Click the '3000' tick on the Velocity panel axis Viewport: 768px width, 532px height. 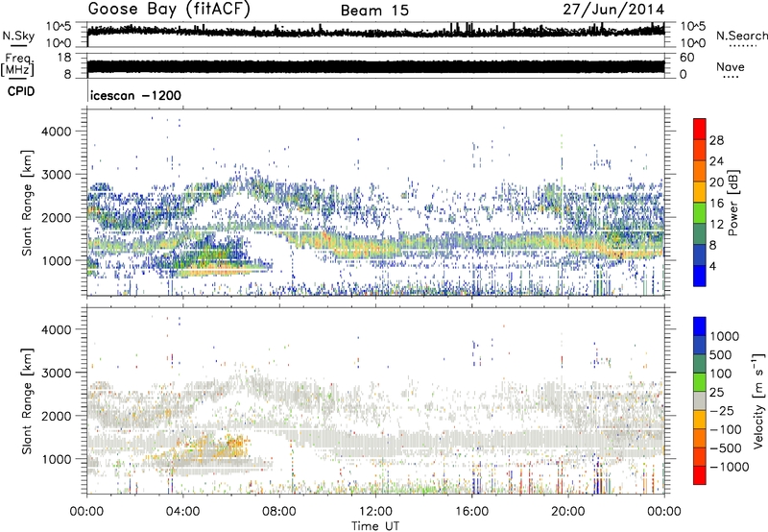(x=56, y=373)
